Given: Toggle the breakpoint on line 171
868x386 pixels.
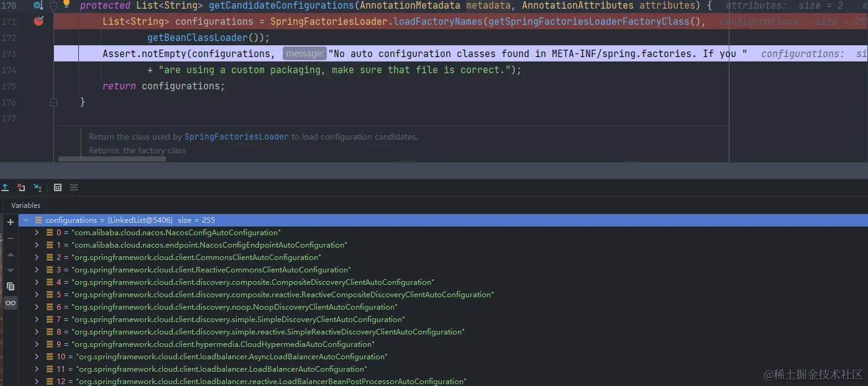Looking at the screenshot, I should pos(39,21).
